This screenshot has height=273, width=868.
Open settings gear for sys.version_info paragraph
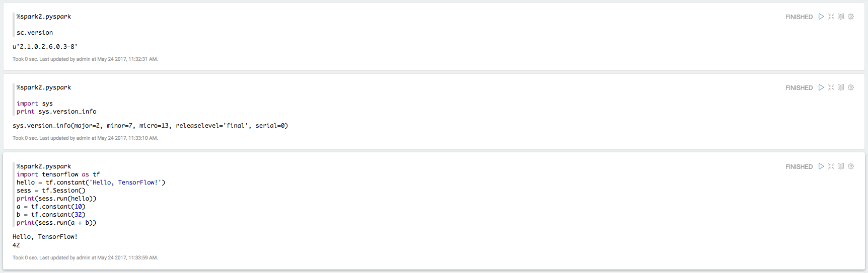coord(851,87)
